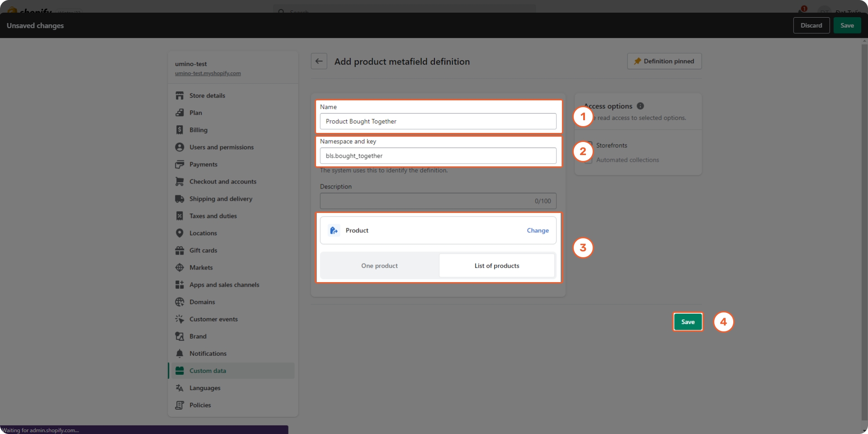Screen dimensions: 868x434
Task: Click the Access options info icon
Action: [640, 106]
